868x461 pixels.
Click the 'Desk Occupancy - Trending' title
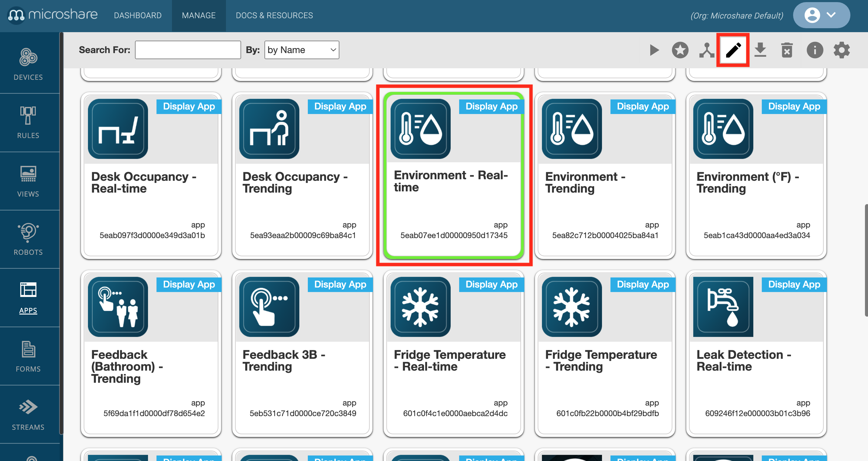(295, 182)
